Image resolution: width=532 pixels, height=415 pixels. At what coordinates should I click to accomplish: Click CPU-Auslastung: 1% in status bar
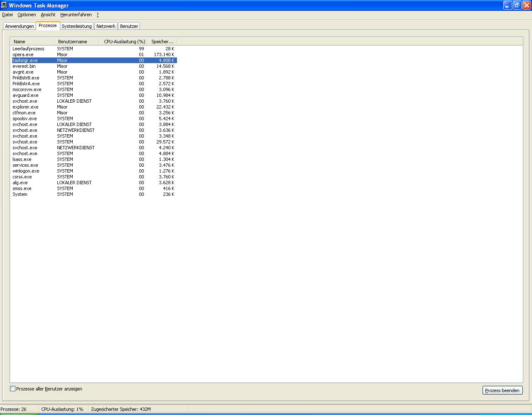click(62, 409)
